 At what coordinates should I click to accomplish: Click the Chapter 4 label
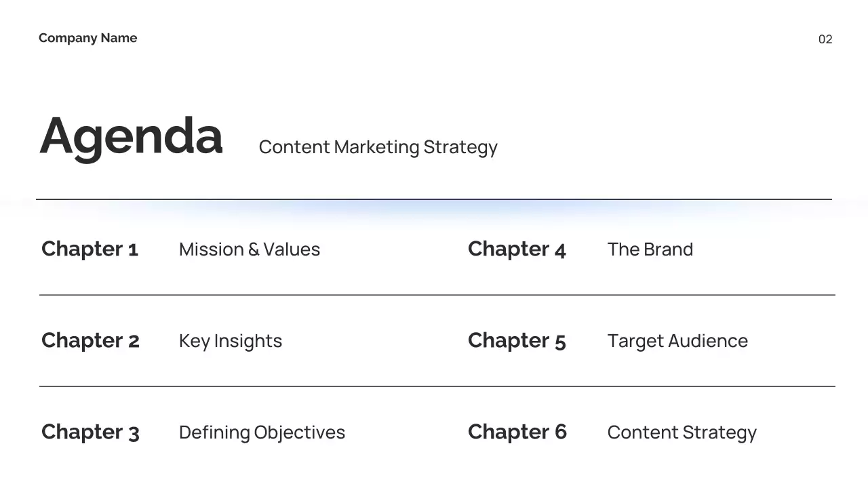517,249
